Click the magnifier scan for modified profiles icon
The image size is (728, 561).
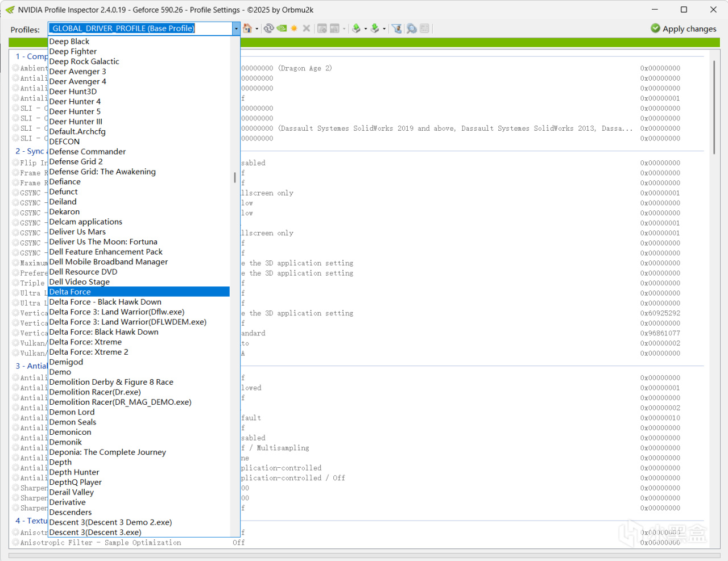point(412,28)
